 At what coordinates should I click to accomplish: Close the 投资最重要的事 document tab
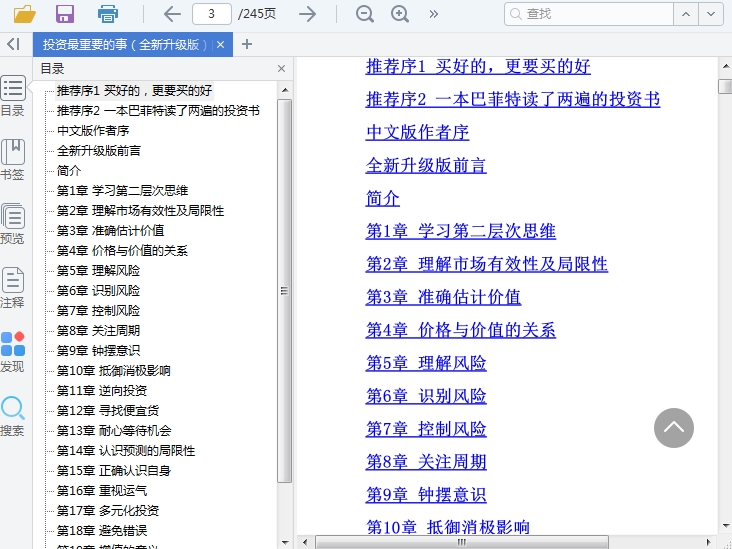pos(220,45)
